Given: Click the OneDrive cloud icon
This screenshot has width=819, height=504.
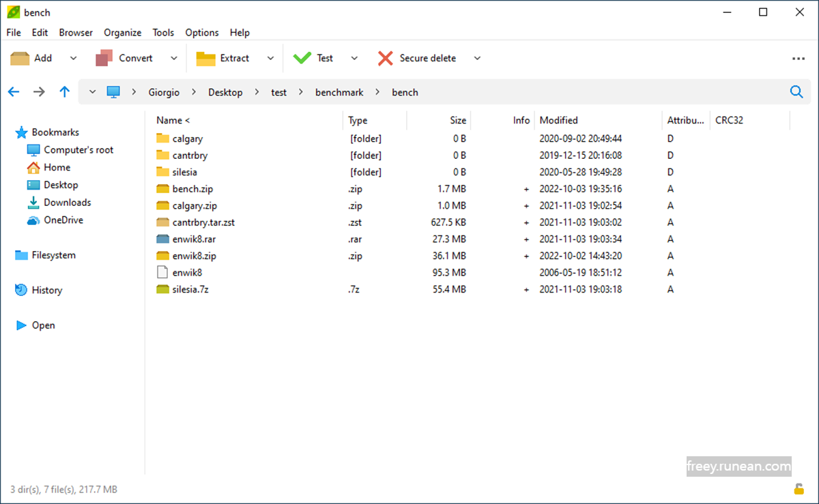Looking at the screenshot, I should (x=33, y=220).
